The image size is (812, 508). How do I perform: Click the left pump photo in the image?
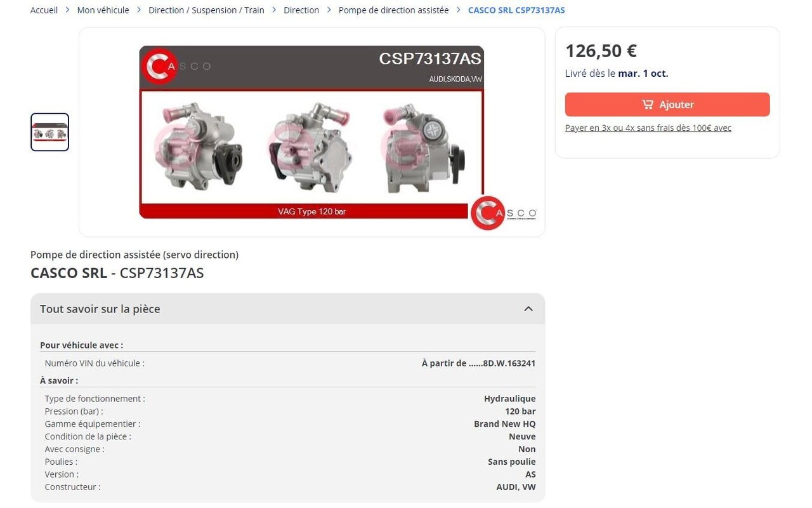(x=198, y=147)
